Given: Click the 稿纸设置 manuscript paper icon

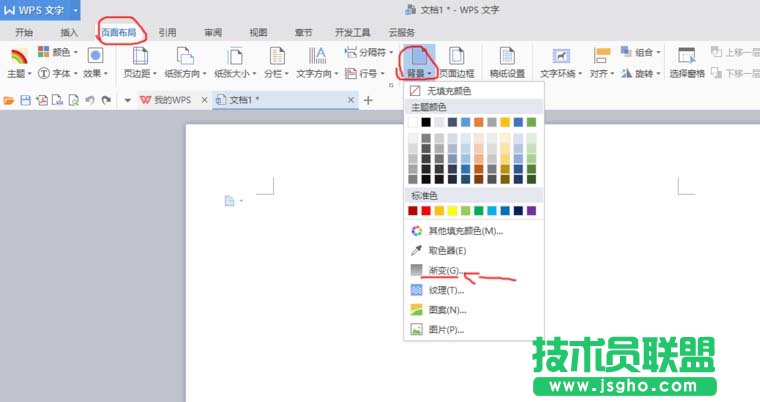Looking at the screenshot, I should [507, 56].
